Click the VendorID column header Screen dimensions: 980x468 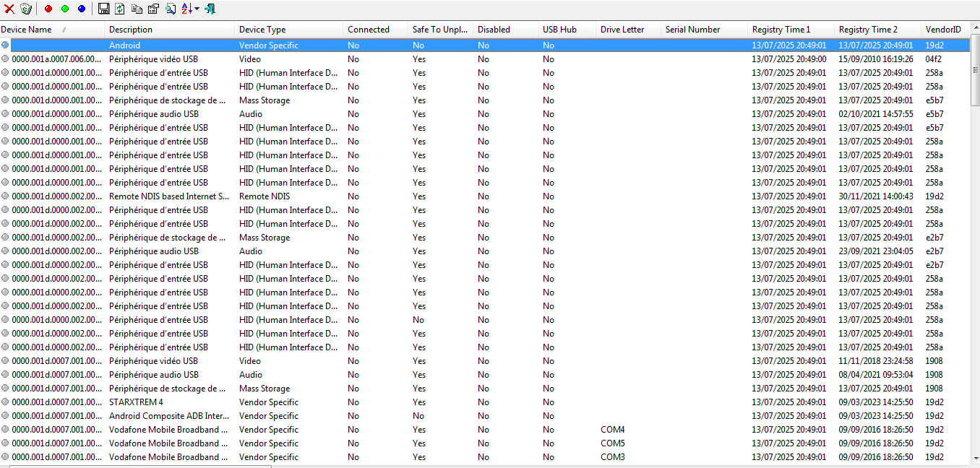945,30
